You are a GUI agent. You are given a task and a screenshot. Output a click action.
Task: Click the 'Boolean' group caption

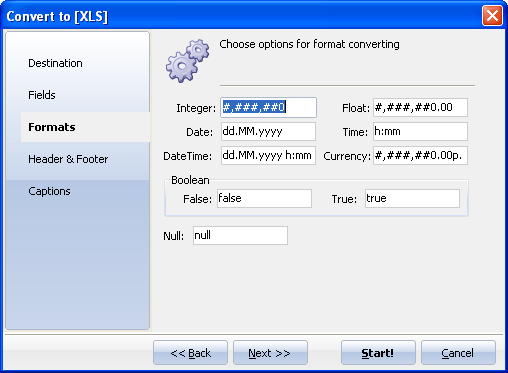pyautogui.click(x=190, y=180)
